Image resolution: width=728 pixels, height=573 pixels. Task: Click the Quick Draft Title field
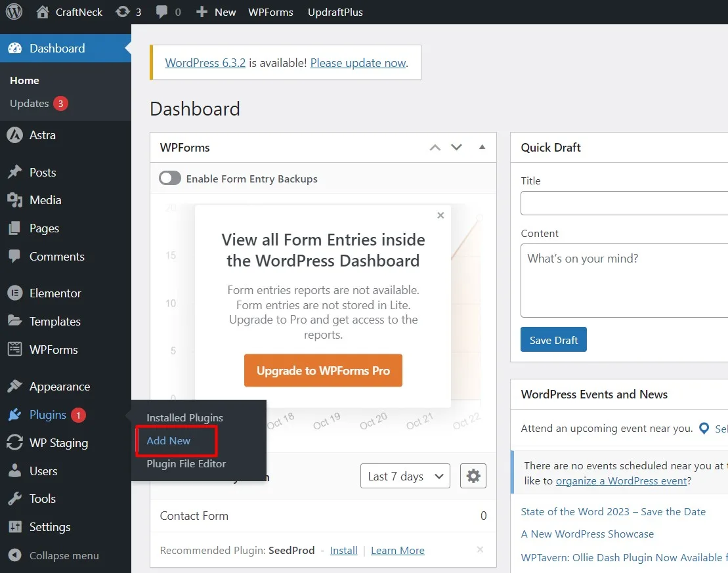click(x=624, y=203)
